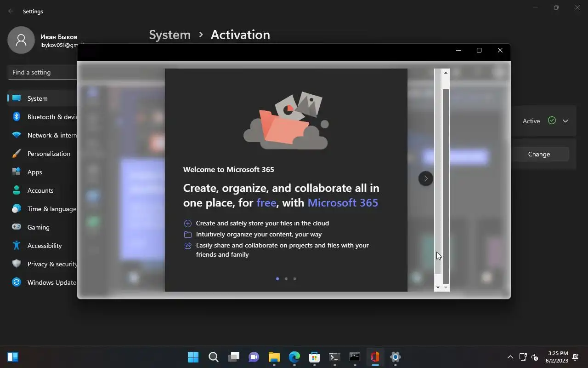Screen dimensions: 588x368
Task: Open File Explorer from taskbar
Action: click(x=274, y=357)
